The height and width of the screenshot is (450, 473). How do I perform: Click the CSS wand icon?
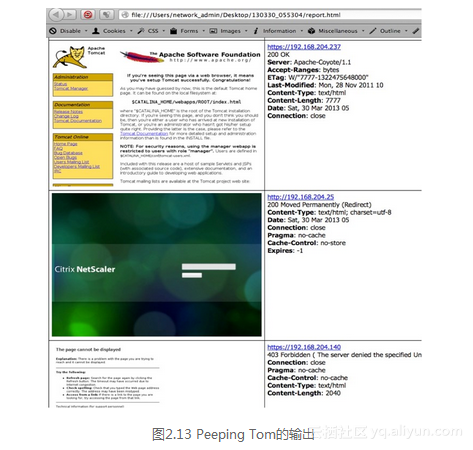(141, 31)
